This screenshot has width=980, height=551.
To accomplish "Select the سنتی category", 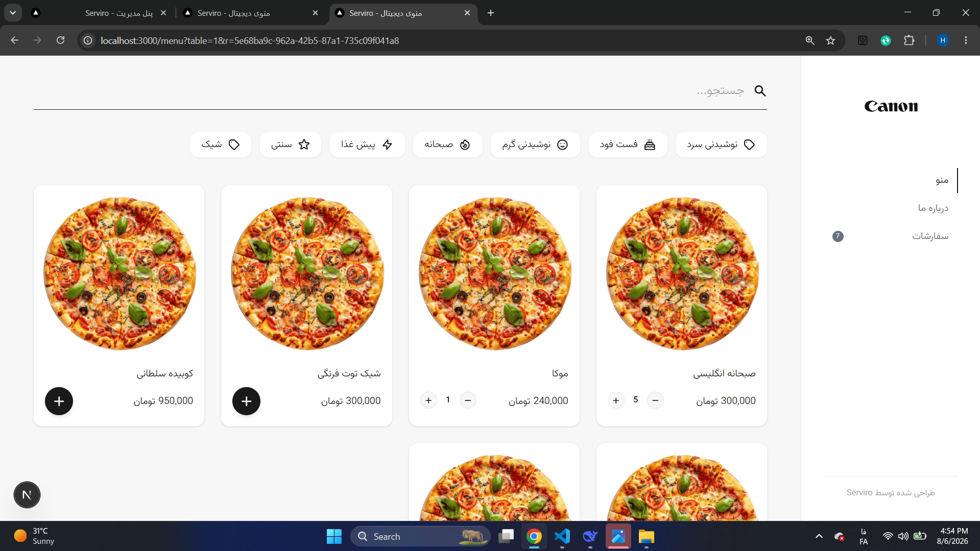I will click(291, 145).
